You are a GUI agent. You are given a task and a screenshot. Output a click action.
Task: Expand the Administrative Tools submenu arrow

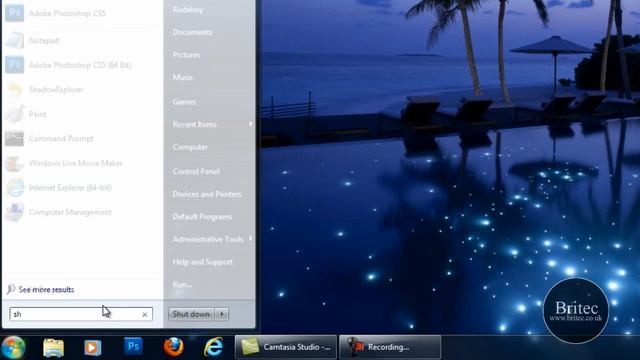click(250, 239)
